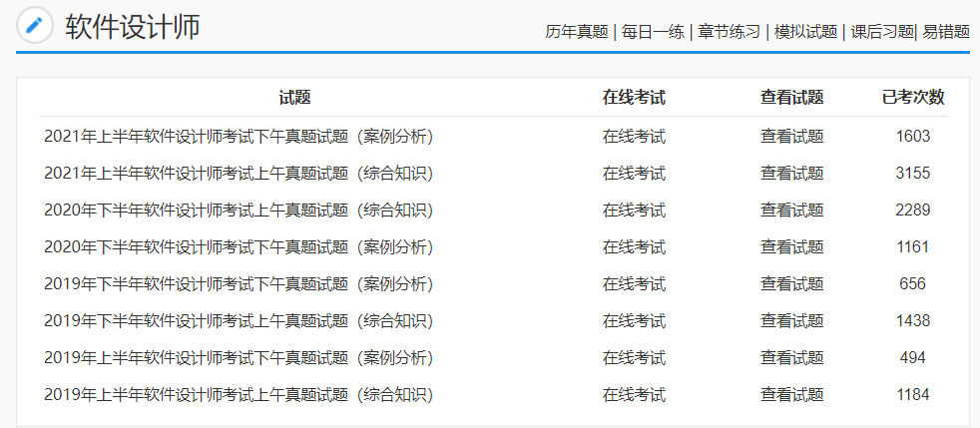
Task: Open the 历年真题 tab
Action: (576, 31)
